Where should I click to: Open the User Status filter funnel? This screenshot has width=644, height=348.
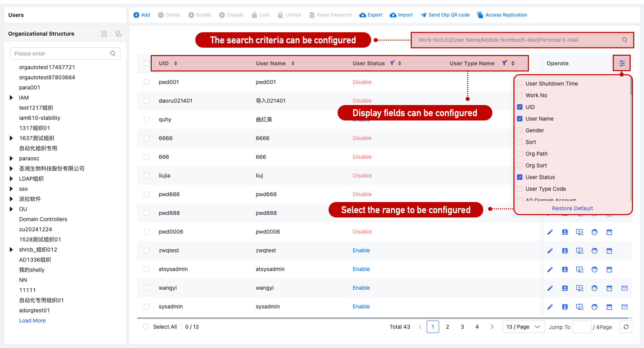click(392, 63)
